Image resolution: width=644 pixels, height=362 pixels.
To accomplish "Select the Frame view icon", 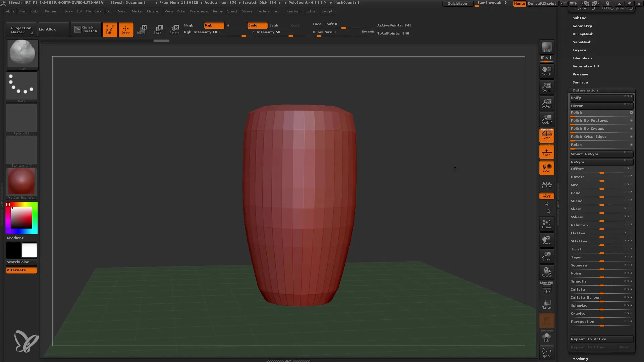I will point(546,224).
